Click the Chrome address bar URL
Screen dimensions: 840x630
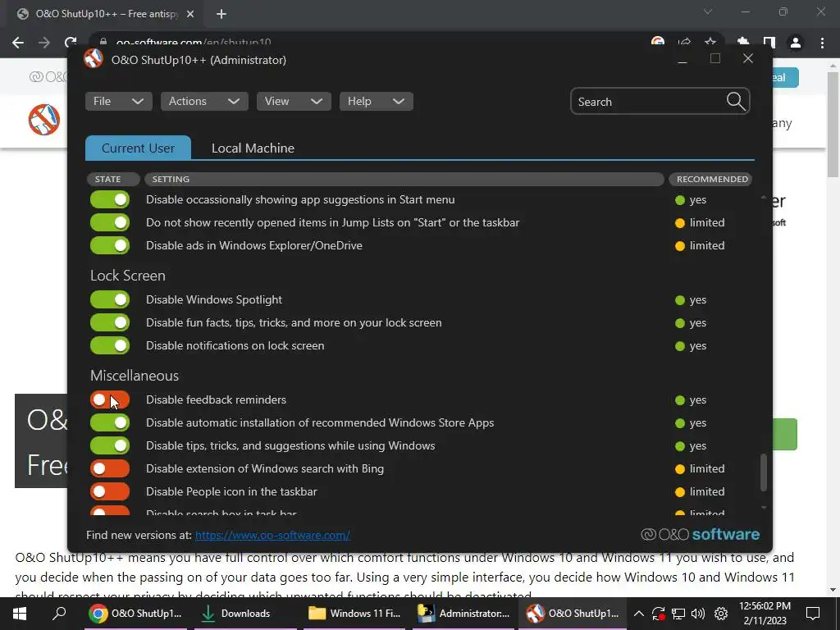click(194, 43)
